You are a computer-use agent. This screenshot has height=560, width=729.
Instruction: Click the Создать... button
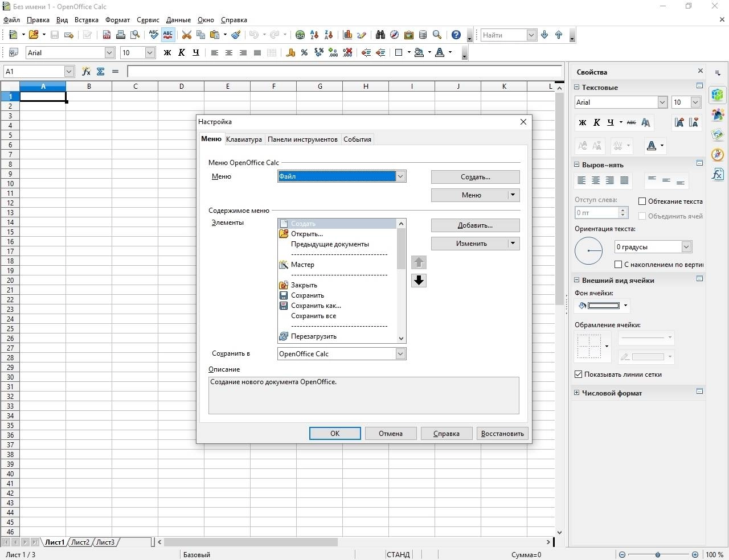click(x=476, y=177)
